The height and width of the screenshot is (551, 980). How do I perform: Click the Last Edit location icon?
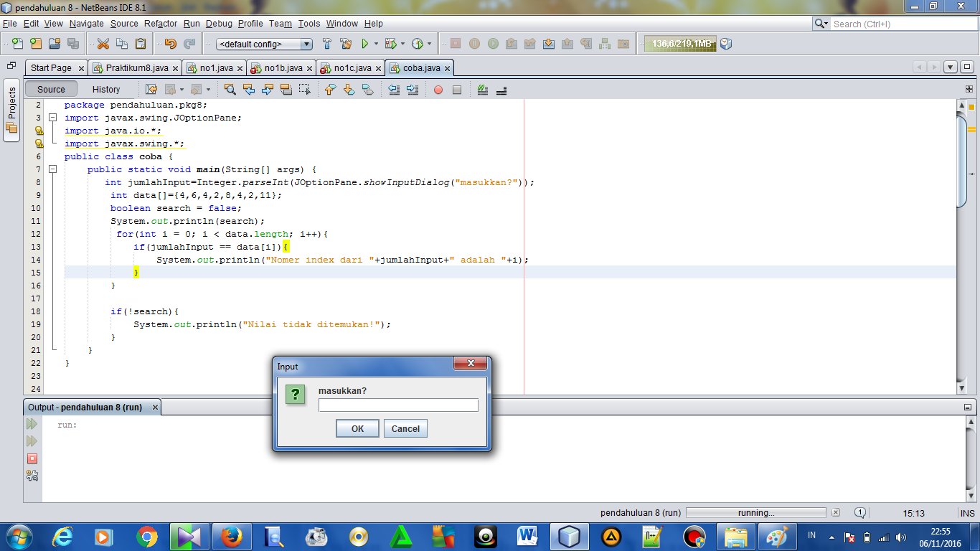click(x=151, y=90)
